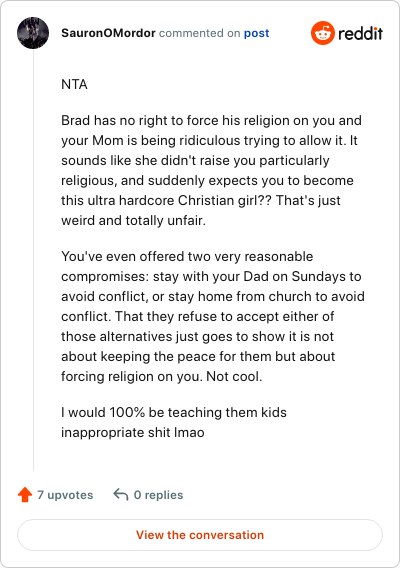Select the '0 replies' label
This screenshot has width=400, height=568.
tap(158, 495)
